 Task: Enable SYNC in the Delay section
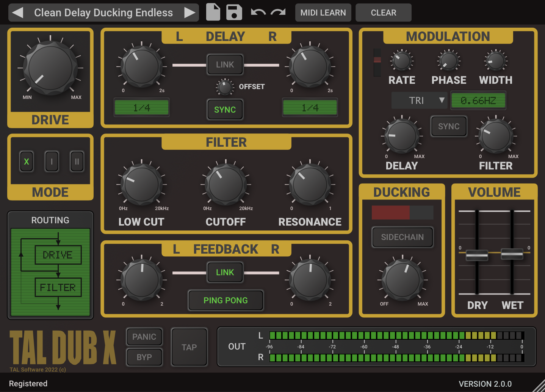tap(225, 110)
